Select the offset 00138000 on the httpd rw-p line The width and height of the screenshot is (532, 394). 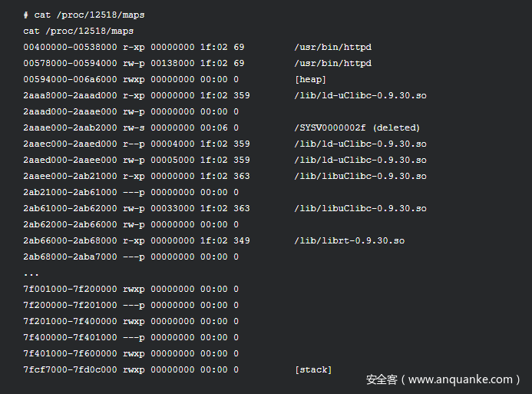click(x=173, y=64)
